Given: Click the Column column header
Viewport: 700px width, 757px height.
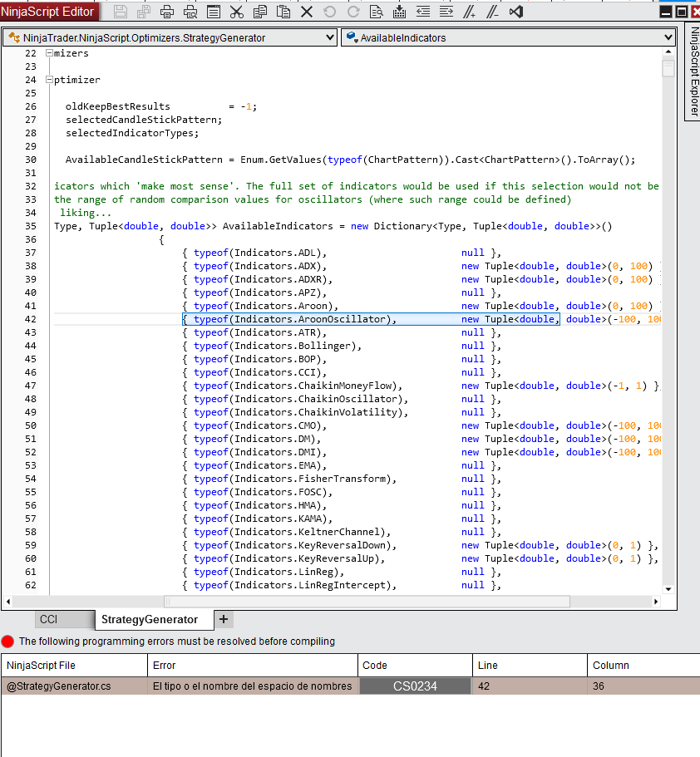Looking at the screenshot, I should (643, 666).
